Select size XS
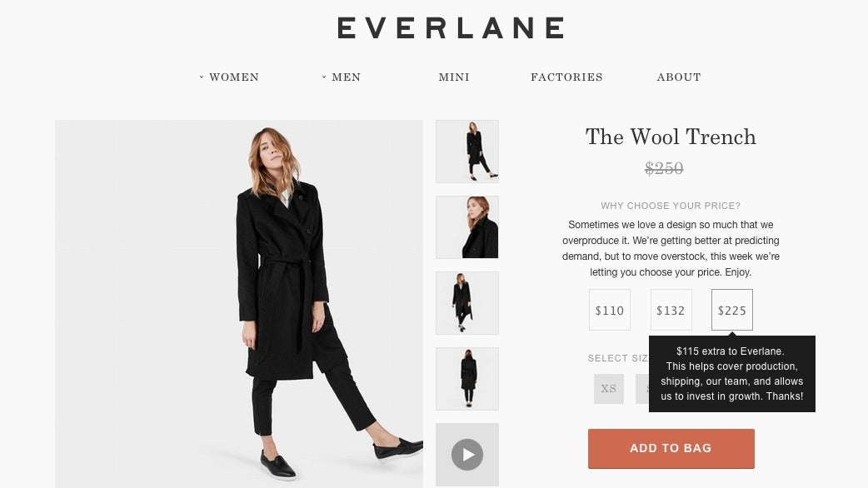868x488 pixels. coord(609,388)
